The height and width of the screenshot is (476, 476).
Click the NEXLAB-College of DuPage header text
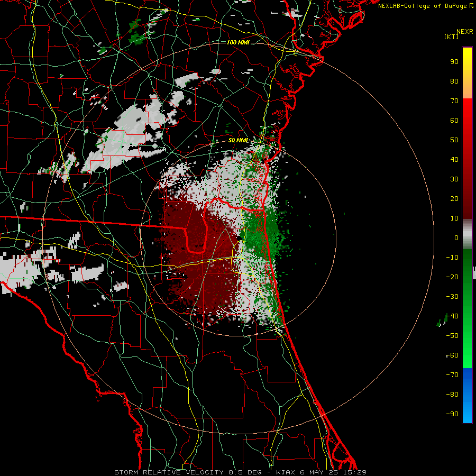point(425,6)
